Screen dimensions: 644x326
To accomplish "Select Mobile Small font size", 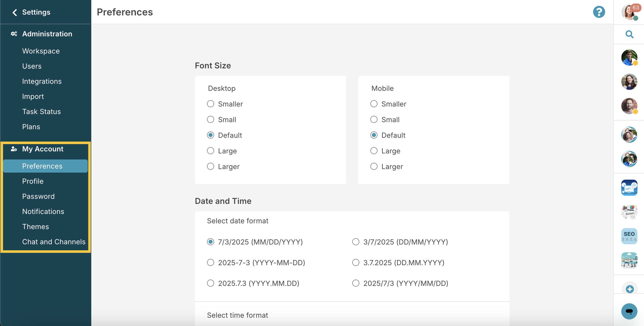I will coord(374,120).
